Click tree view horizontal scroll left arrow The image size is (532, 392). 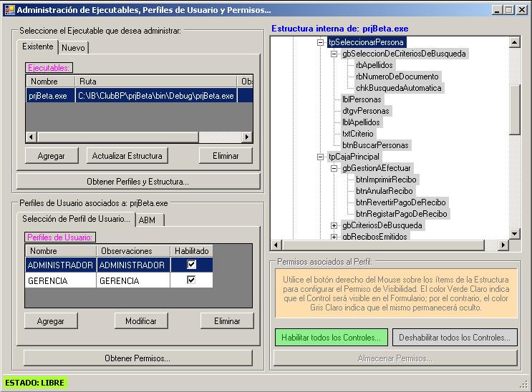click(x=276, y=245)
